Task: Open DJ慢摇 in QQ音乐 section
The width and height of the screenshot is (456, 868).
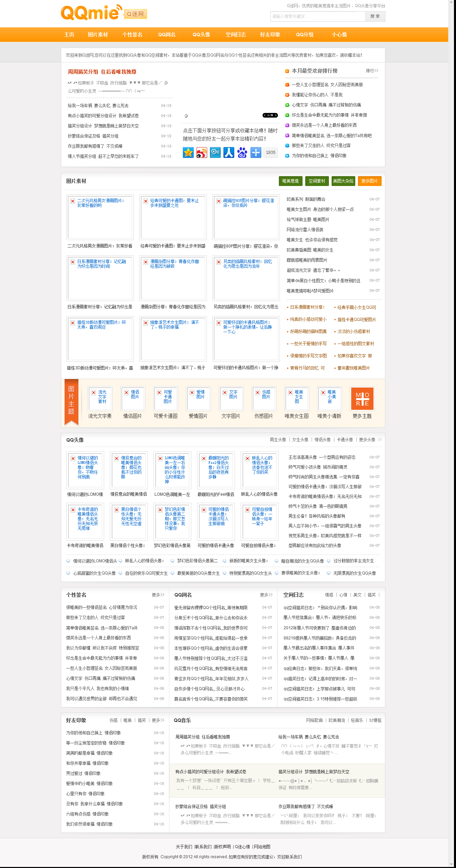Action: coord(375,720)
